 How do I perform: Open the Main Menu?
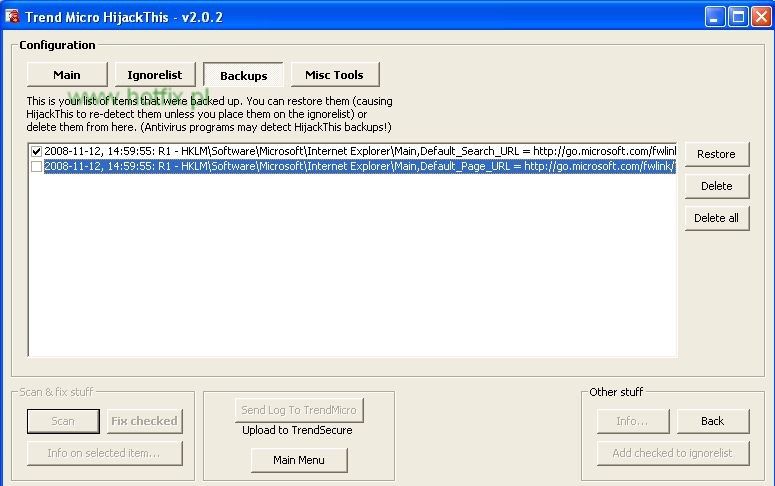(x=299, y=460)
